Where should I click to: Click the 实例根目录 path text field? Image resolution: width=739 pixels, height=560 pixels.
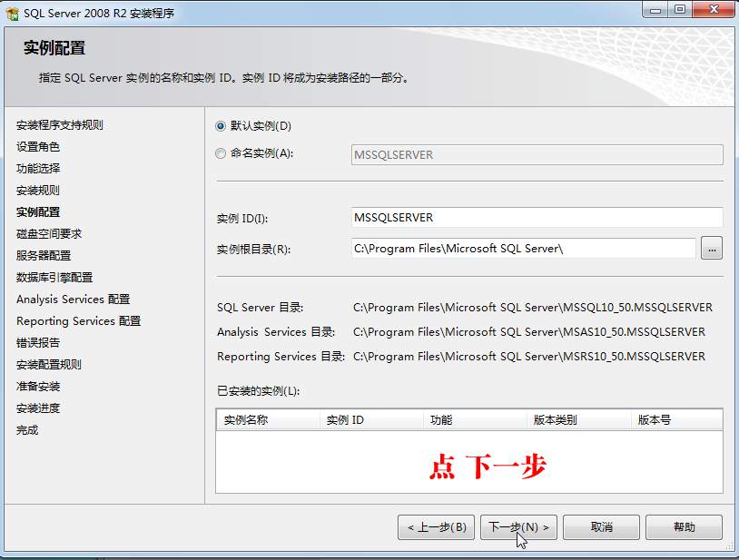click(x=523, y=248)
